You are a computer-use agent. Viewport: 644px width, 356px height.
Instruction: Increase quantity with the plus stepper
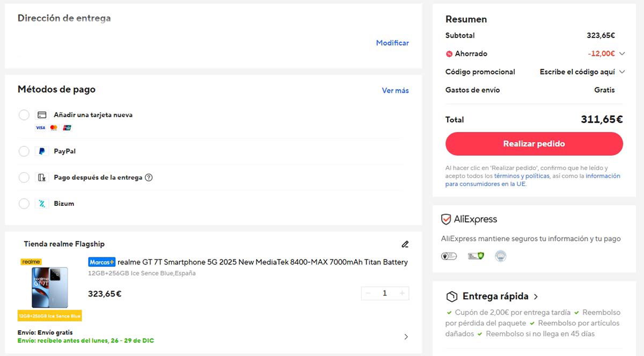point(401,293)
